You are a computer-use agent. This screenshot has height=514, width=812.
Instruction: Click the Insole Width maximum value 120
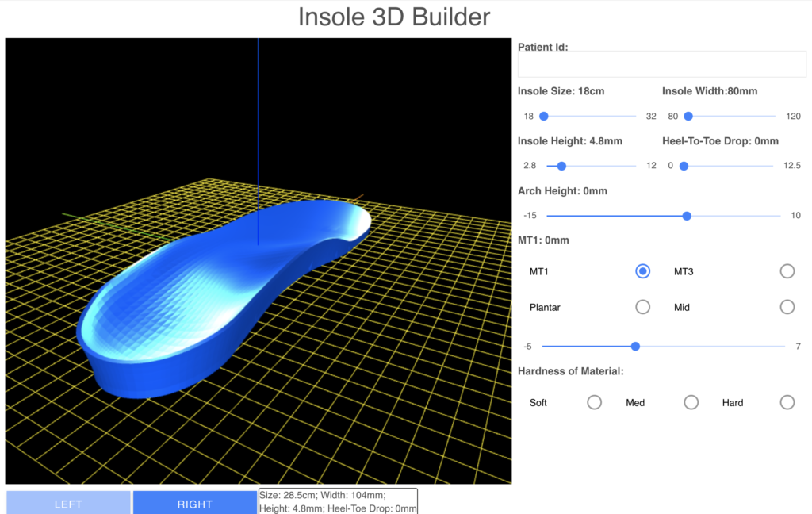point(793,116)
